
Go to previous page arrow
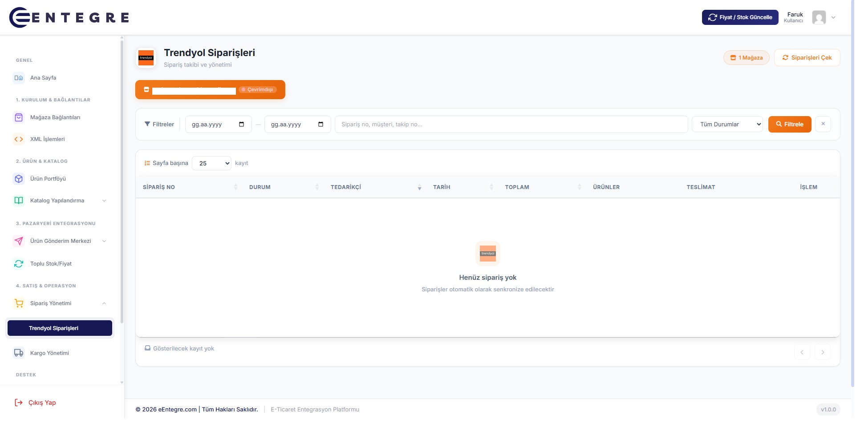[x=802, y=352]
